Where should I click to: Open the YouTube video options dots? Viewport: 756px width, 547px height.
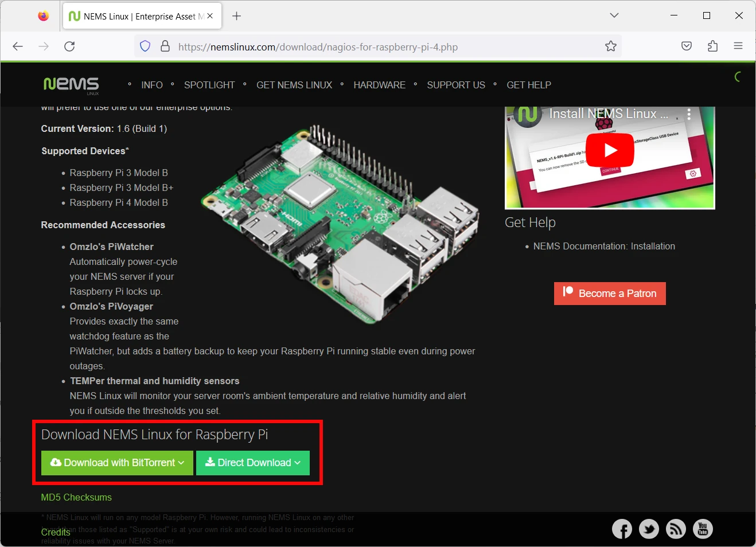coord(689,114)
